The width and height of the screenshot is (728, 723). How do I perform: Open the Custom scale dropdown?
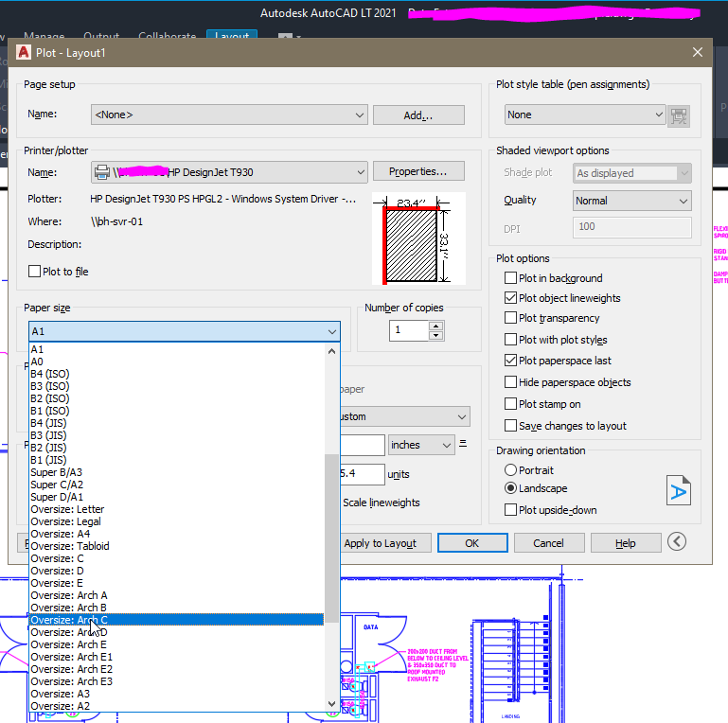[x=405, y=416]
